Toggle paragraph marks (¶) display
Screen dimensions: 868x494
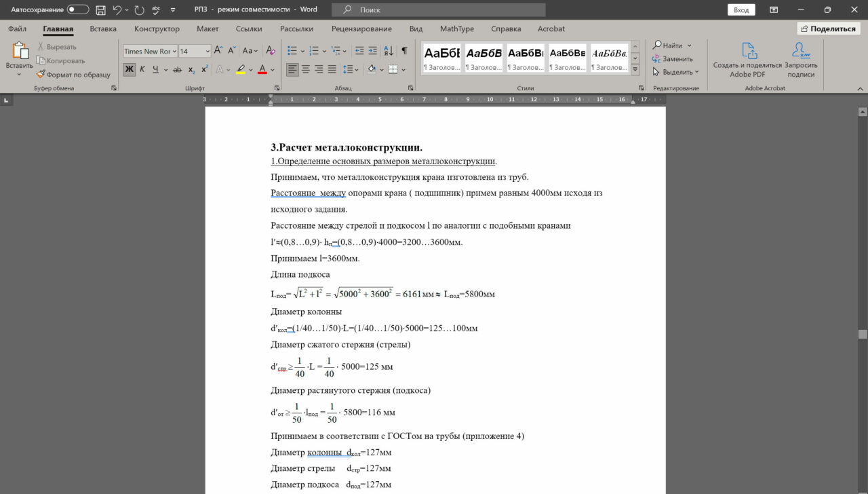pyautogui.click(x=404, y=51)
